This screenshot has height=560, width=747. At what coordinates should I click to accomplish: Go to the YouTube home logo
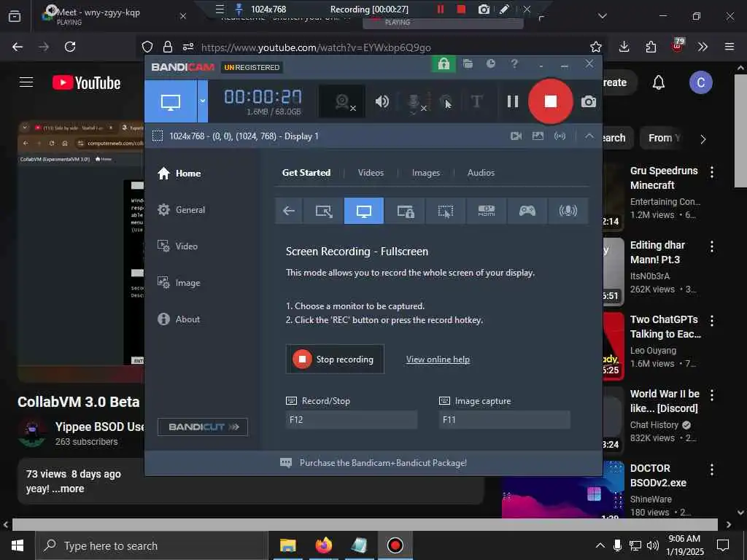pos(87,83)
